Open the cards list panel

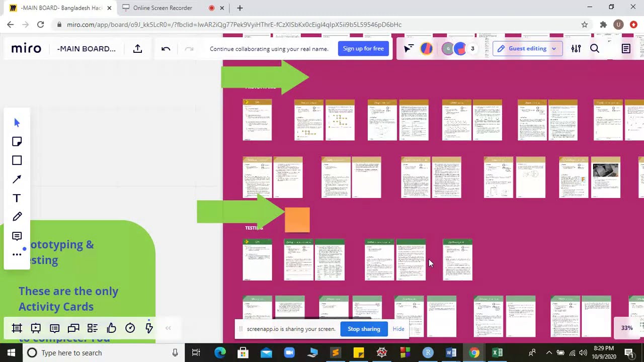92,328
